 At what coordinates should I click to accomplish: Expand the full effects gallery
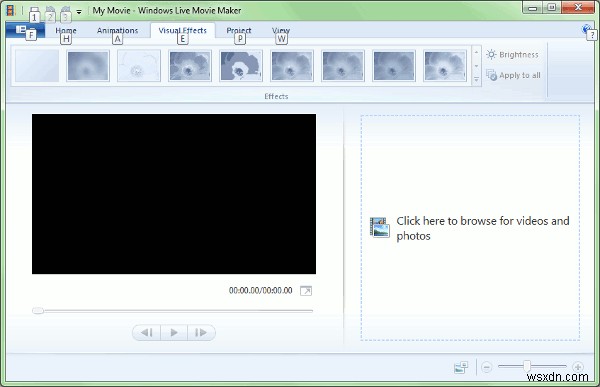[476, 80]
